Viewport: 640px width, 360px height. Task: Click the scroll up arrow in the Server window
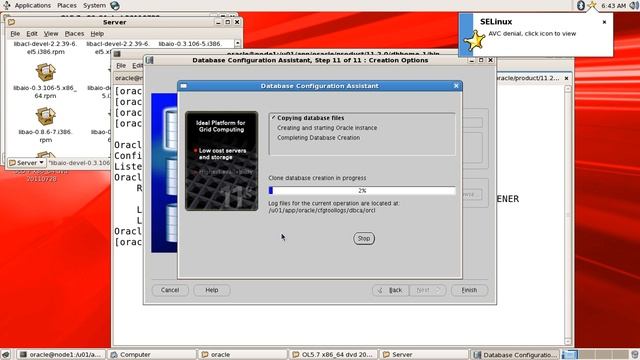point(237,43)
